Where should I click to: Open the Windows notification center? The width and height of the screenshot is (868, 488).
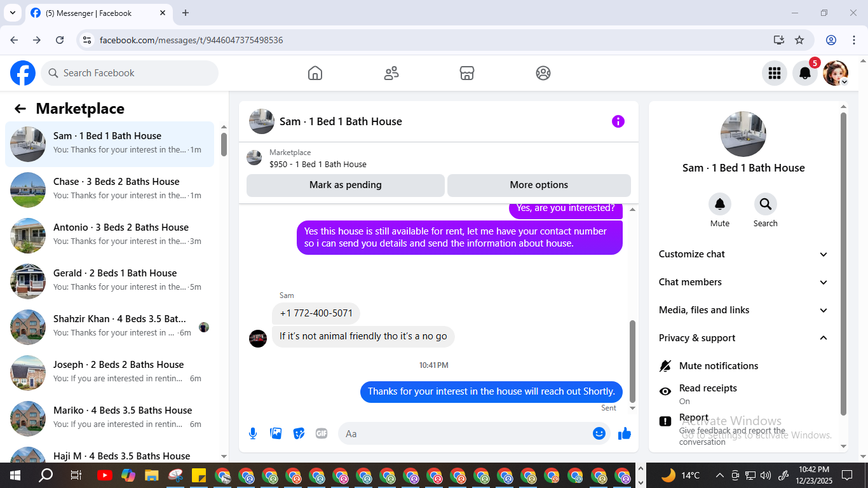(847, 475)
